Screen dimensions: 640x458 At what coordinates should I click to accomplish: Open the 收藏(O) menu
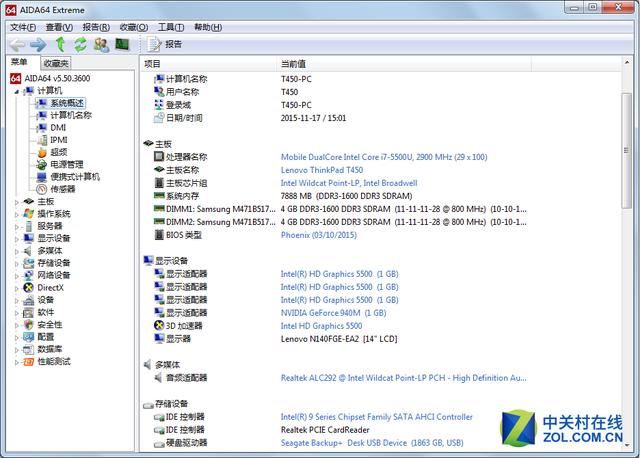pyautogui.click(x=133, y=27)
